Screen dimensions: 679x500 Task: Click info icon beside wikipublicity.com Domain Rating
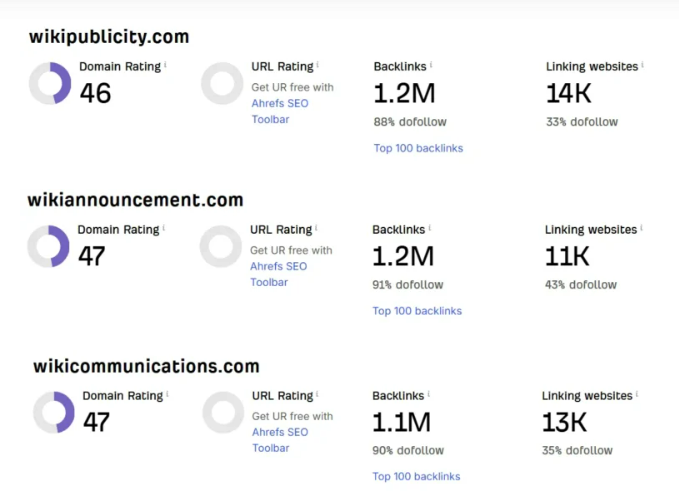pyautogui.click(x=165, y=65)
